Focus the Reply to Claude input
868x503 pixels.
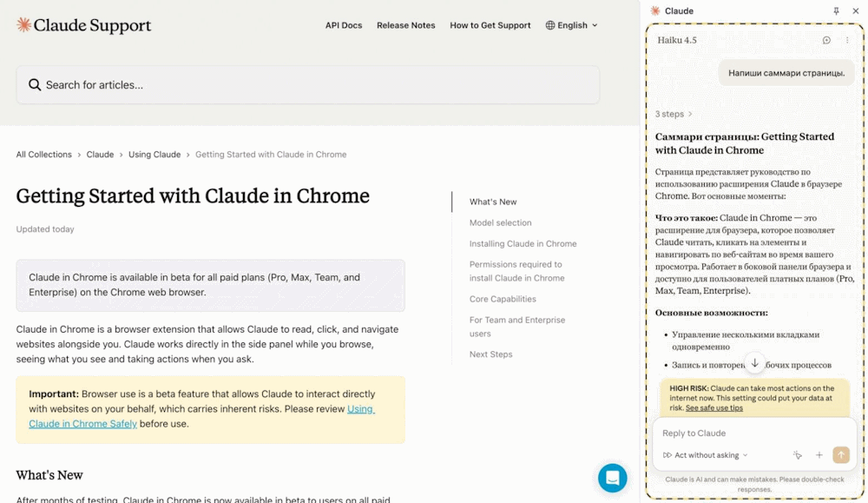coord(754,434)
